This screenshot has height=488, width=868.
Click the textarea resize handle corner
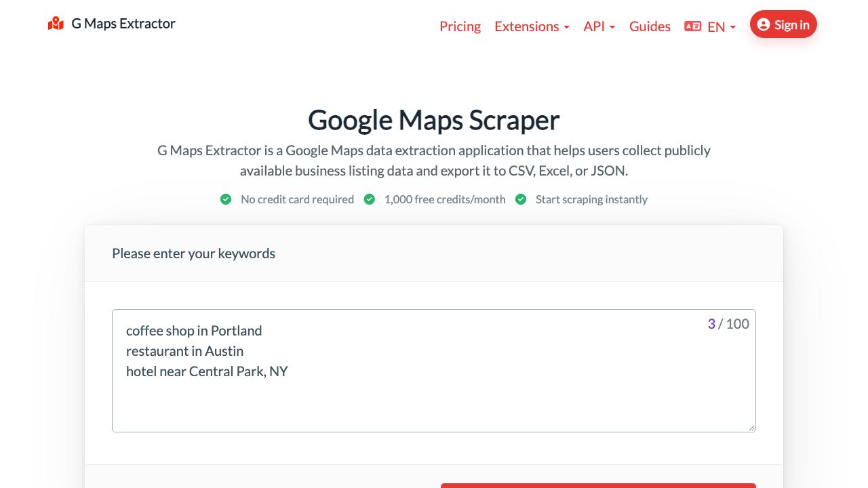[751, 427]
